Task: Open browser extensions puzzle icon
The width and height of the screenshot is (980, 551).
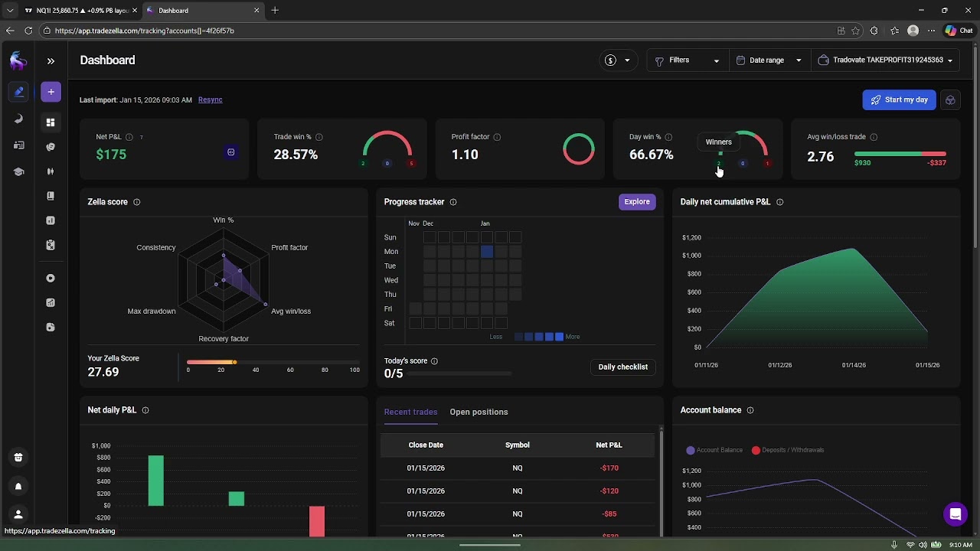Action: coord(874,31)
